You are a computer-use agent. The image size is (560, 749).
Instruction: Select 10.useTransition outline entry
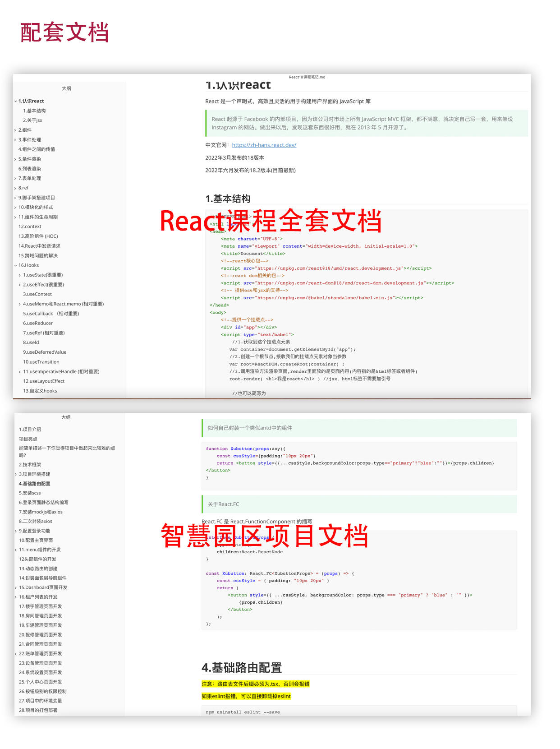[41, 362]
